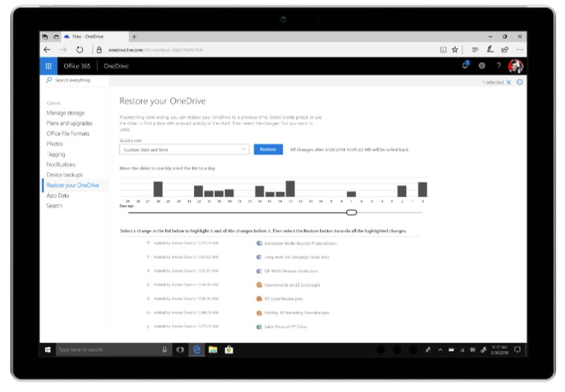
Task: Open the Office 365 app launcher grid
Action: point(49,66)
